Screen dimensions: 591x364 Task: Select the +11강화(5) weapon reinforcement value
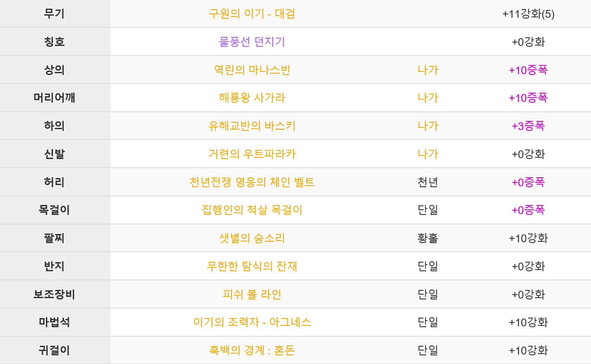(x=529, y=14)
